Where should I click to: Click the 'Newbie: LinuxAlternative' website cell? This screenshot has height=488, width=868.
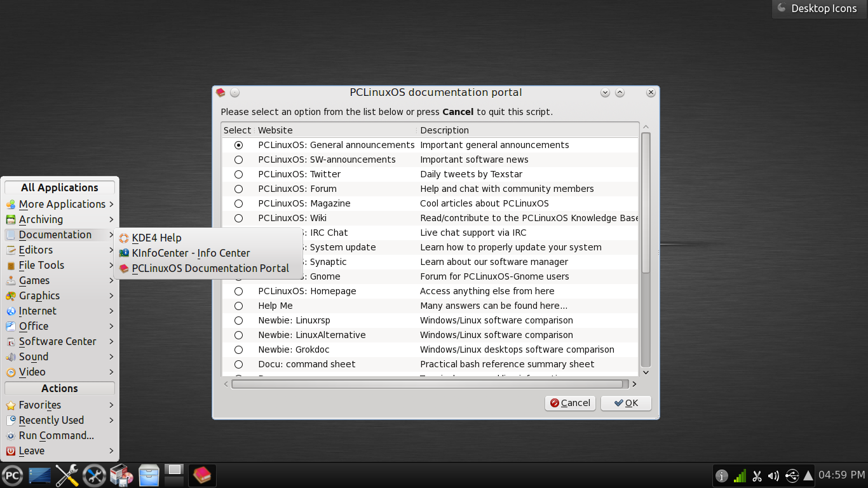click(311, 335)
